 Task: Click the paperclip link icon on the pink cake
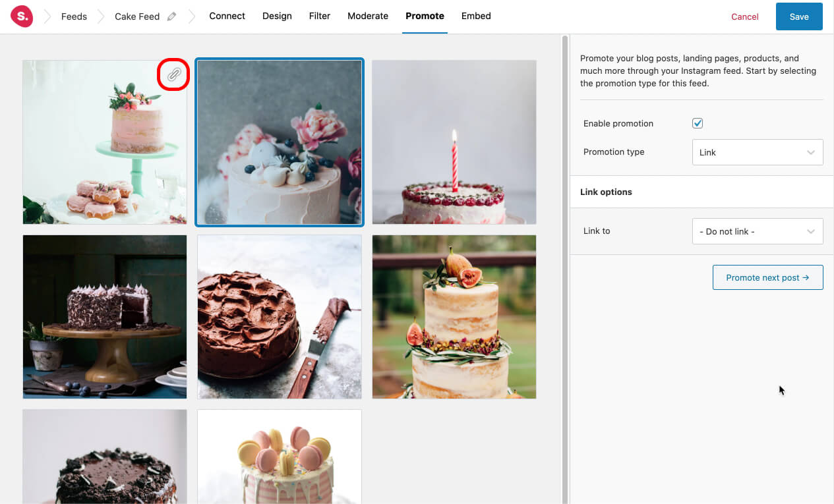tap(173, 74)
